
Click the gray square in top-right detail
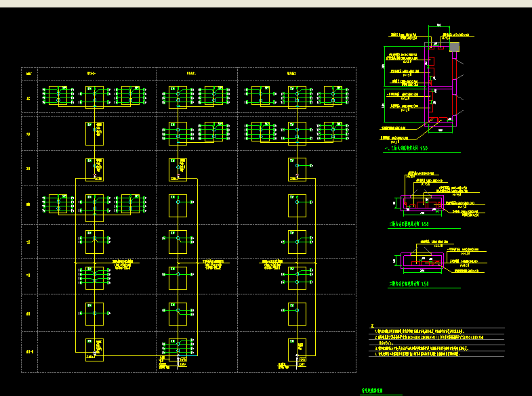point(454,47)
